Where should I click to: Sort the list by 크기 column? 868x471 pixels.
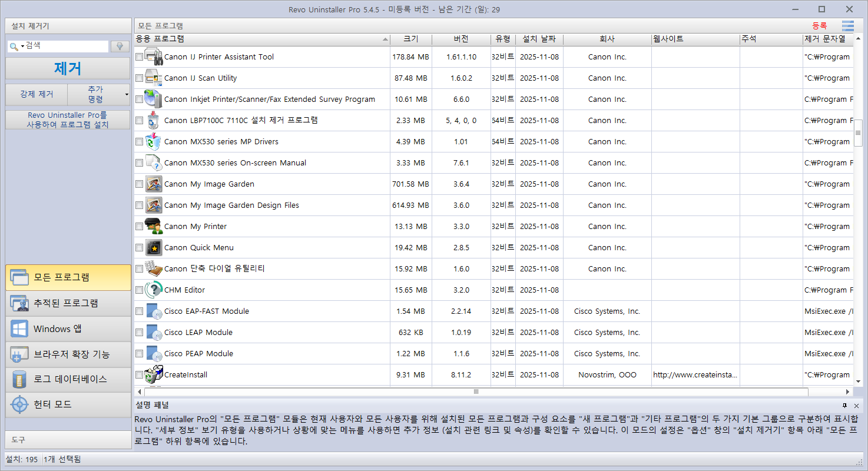coord(411,39)
